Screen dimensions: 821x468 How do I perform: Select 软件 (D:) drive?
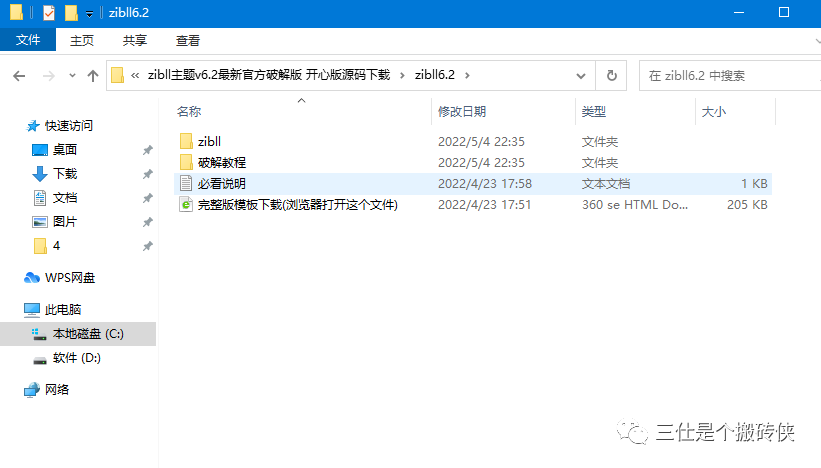click(x=76, y=358)
